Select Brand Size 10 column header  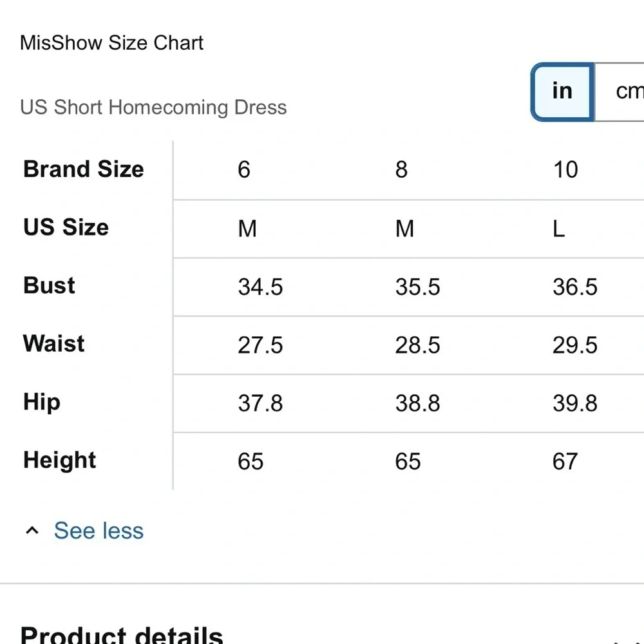coord(565,169)
